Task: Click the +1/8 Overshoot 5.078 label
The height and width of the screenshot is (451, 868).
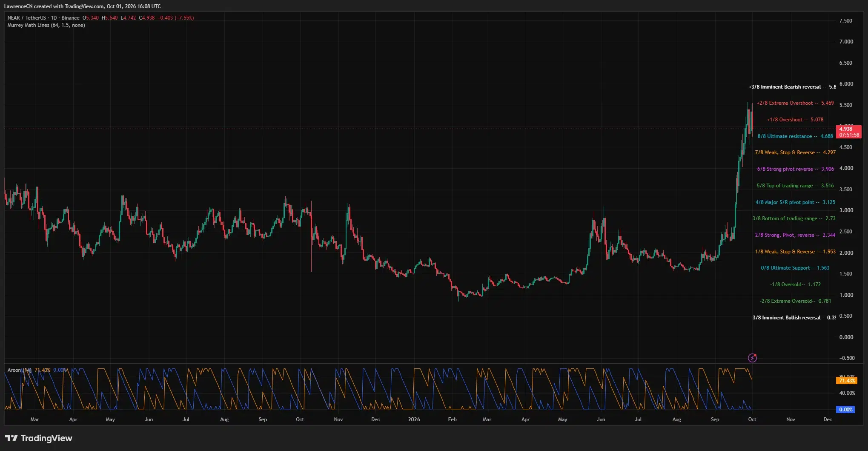Action: point(795,120)
